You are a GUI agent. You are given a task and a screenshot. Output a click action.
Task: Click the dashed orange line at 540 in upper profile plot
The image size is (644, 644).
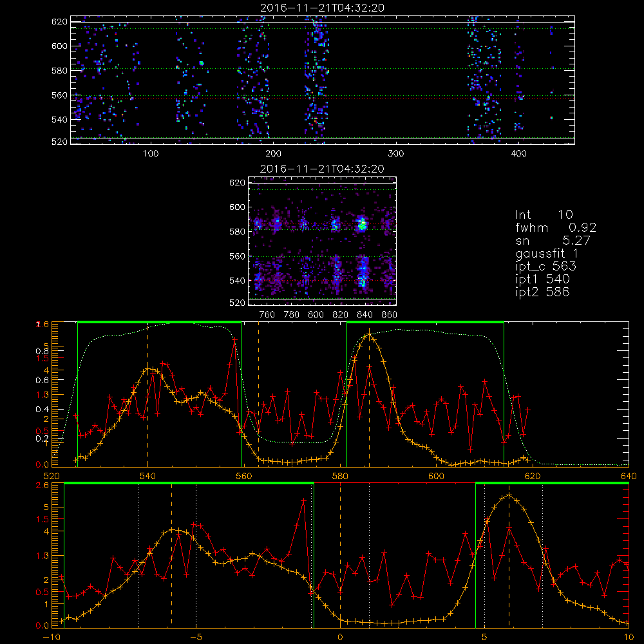pyautogui.click(x=148, y=394)
